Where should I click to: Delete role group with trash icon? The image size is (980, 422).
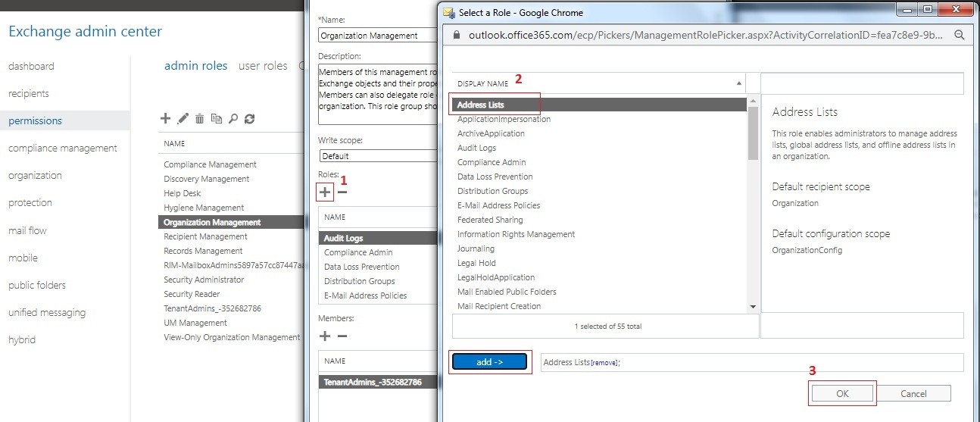(x=200, y=118)
